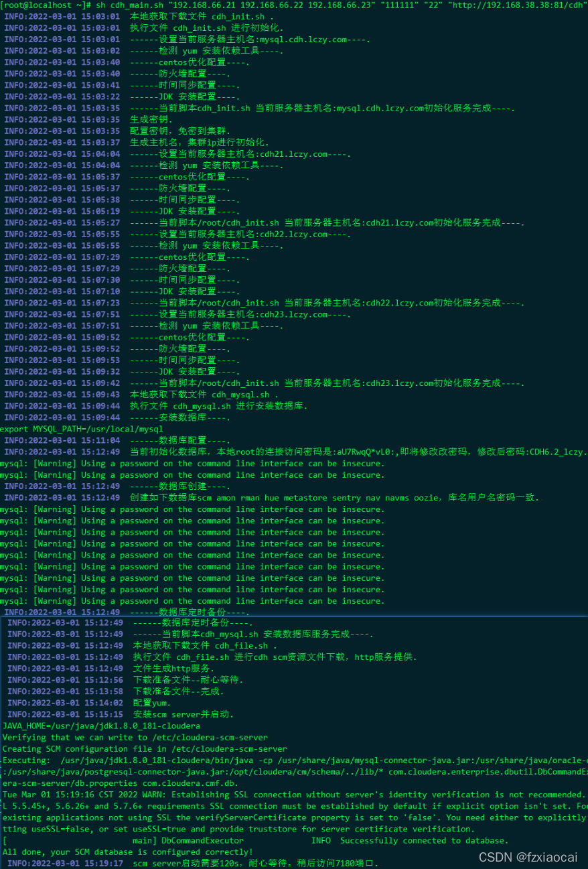Click the '文件生成http服务.' line
588x869 pixels.
pos(111,669)
